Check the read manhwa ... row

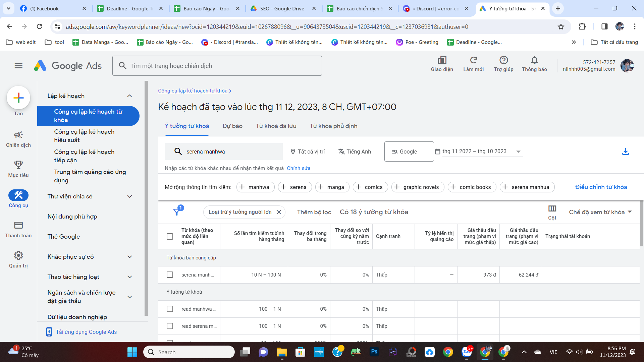pyautogui.click(x=170, y=309)
